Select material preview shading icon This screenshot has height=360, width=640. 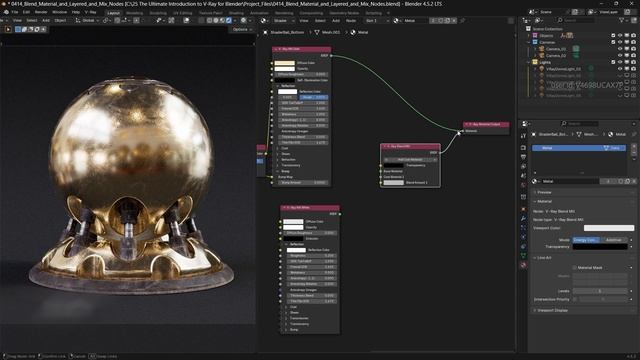[222, 20]
